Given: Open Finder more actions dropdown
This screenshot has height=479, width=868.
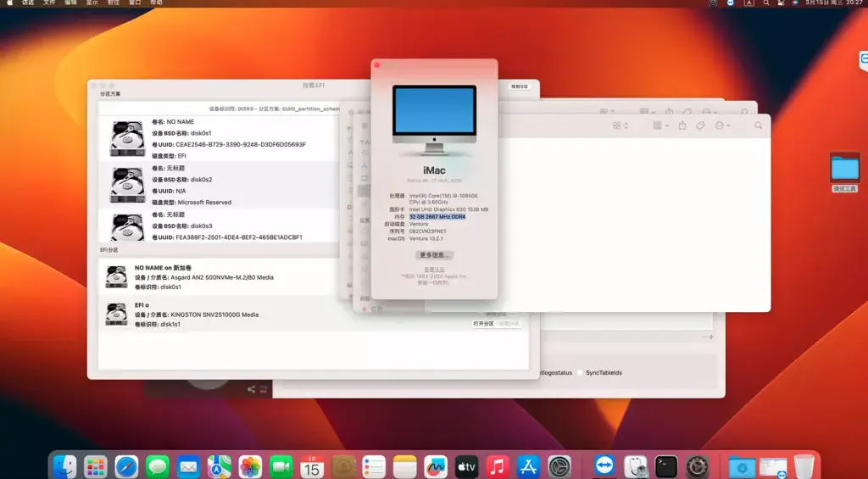Looking at the screenshot, I should (723, 125).
